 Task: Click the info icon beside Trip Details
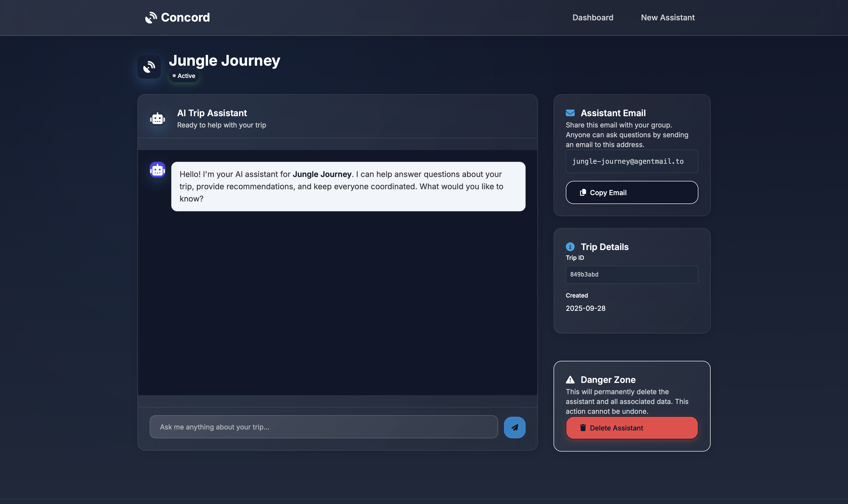[x=570, y=247]
